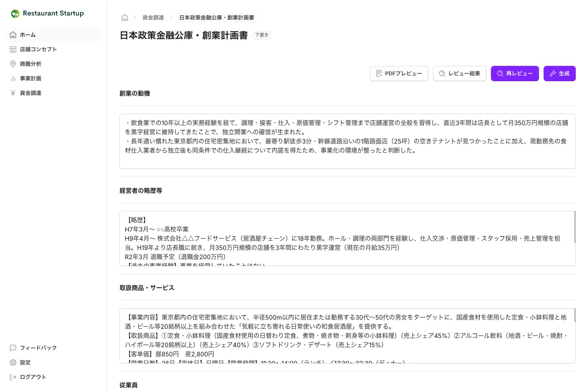Click inside the 取扱商品・サービス text area
Screen dimensions: 588x392
click(x=347, y=335)
